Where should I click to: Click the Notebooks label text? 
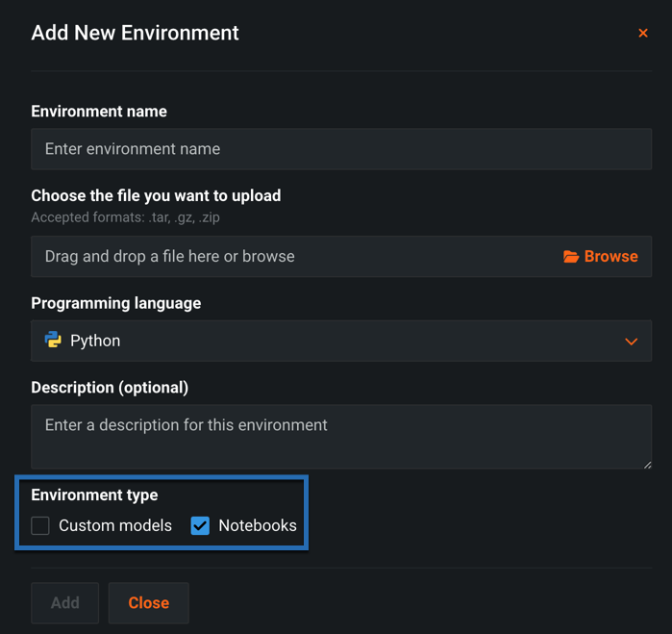pos(258,525)
